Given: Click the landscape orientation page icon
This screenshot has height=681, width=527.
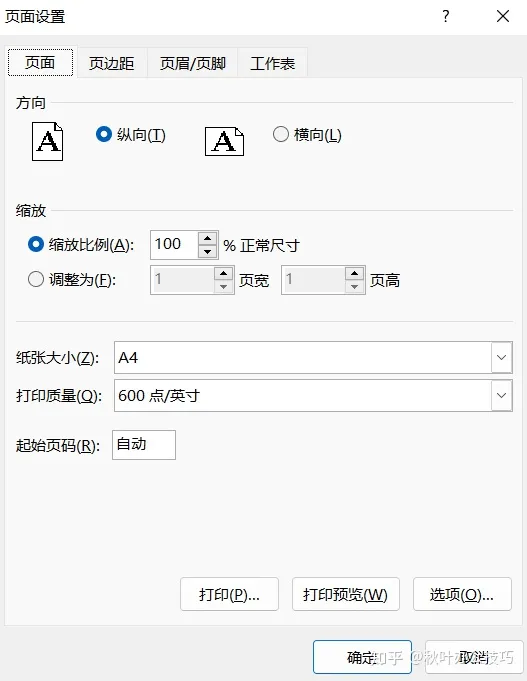Looking at the screenshot, I should coord(224,142).
